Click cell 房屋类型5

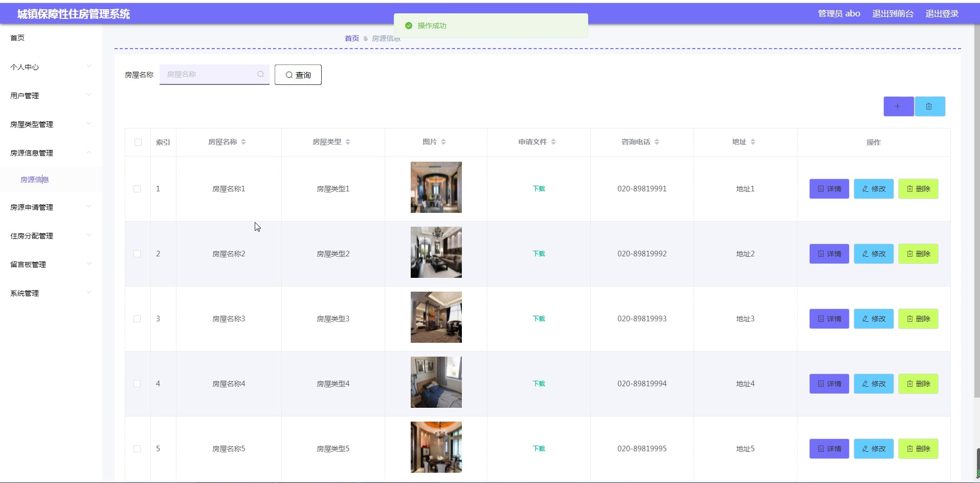point(333,449)
